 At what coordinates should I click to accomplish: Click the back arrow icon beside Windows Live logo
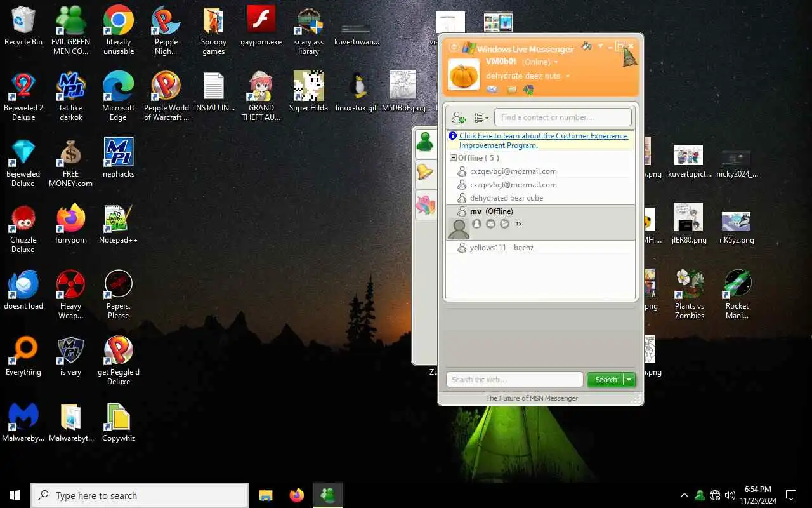tap(454, 48)
